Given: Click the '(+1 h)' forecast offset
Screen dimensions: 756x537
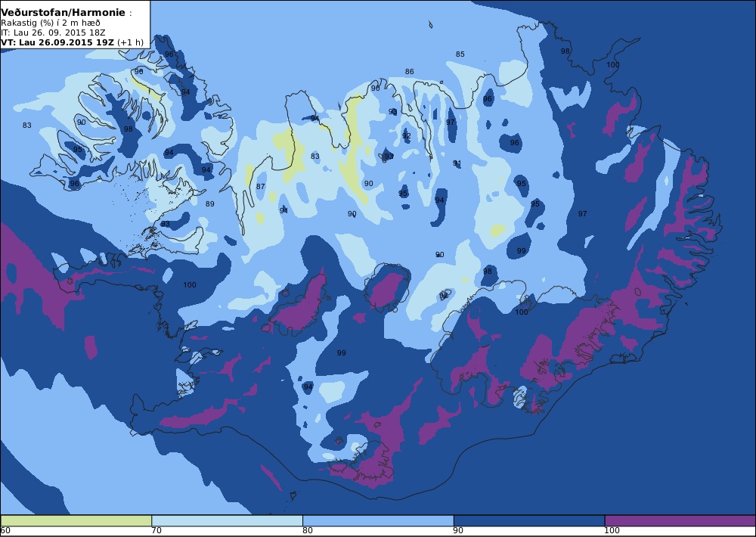Looking at the screenshot, I should click(130, 42).
